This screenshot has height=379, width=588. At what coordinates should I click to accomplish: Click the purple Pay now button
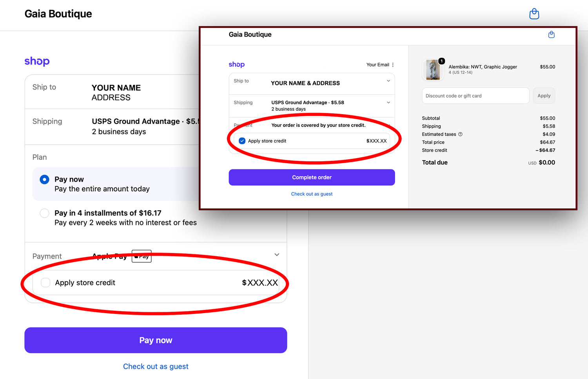[156, 340]
